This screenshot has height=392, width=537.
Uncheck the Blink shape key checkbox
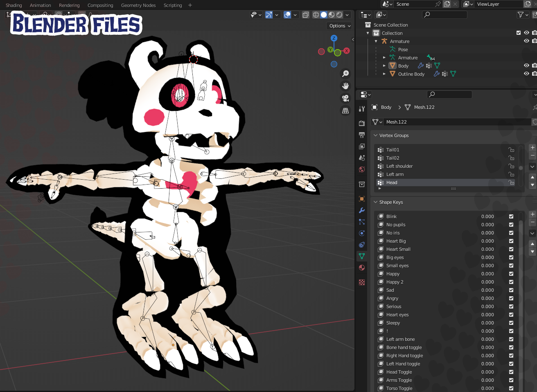point(510,216)
